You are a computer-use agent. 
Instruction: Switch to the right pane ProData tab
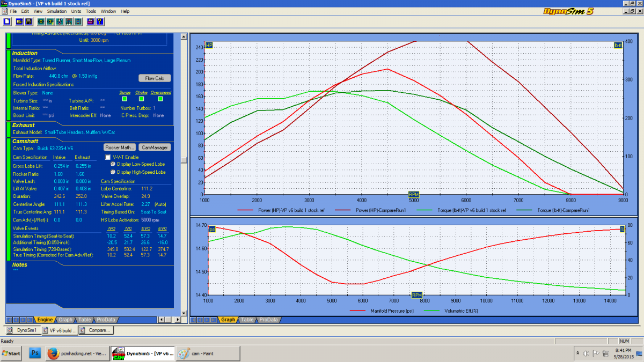pos(269,320)
